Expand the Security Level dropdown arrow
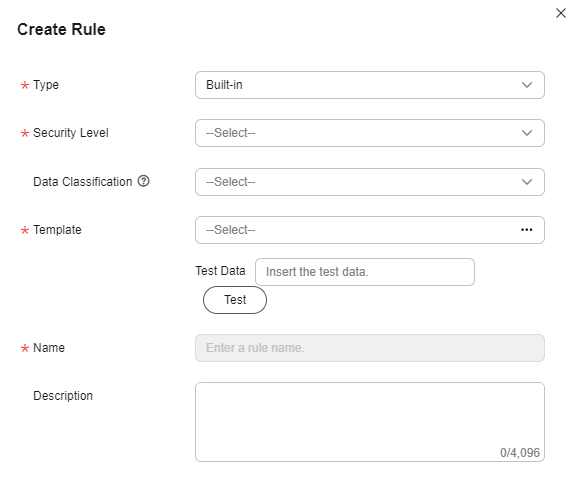The image size is (573, 479). [527, 133]
